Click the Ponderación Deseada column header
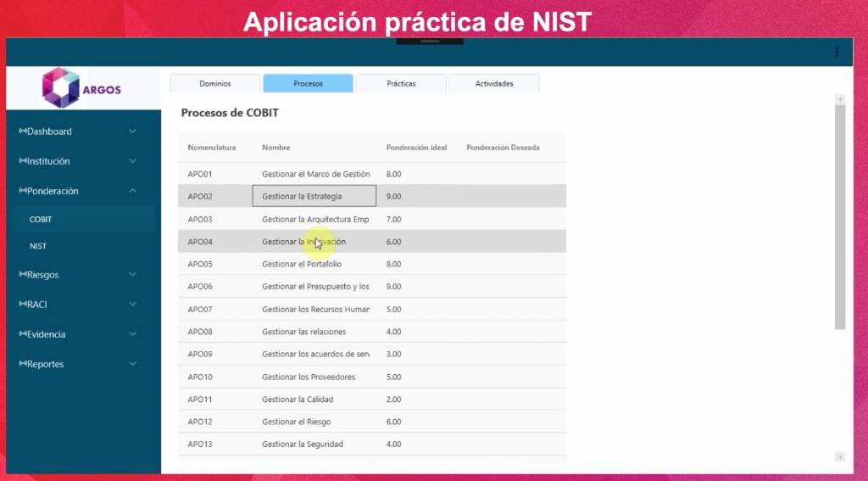 pos(503,148)
